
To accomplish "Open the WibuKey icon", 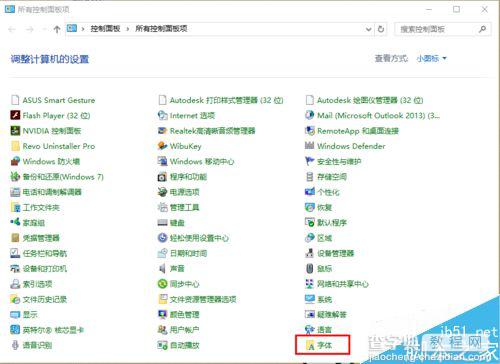I will 162,146.
